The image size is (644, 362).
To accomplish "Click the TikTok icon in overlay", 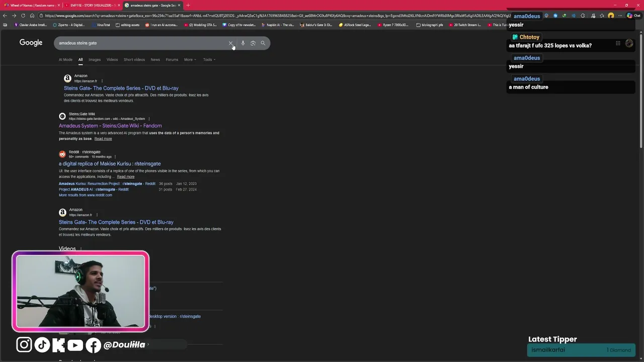I will coord(42,344).
